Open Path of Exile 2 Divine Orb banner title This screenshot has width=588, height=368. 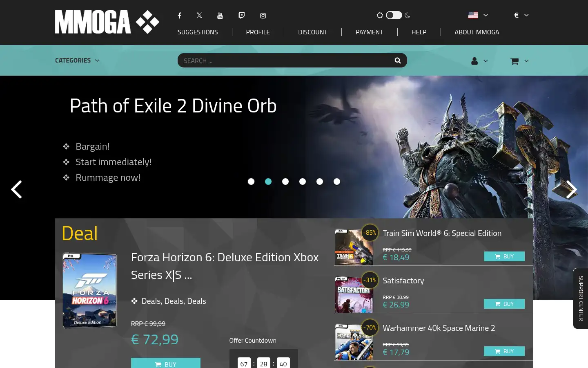pyautogui.click(x=173, y=106)
